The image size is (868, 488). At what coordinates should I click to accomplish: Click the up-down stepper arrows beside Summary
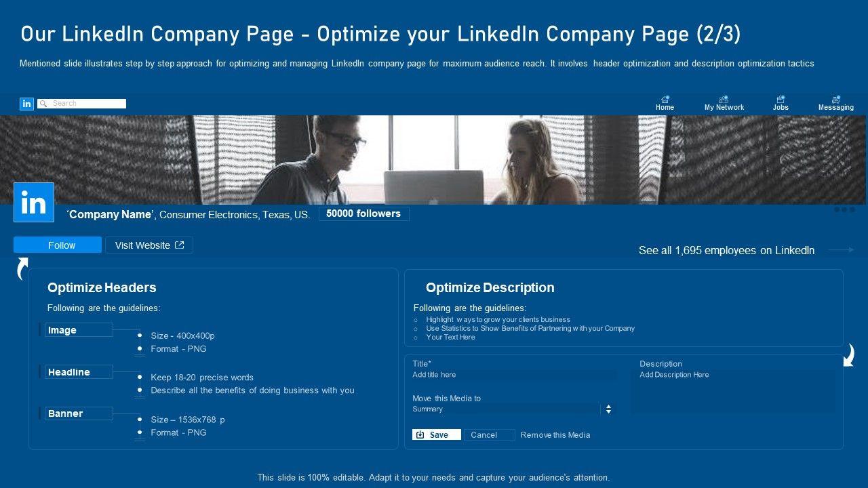pos(608,409)
